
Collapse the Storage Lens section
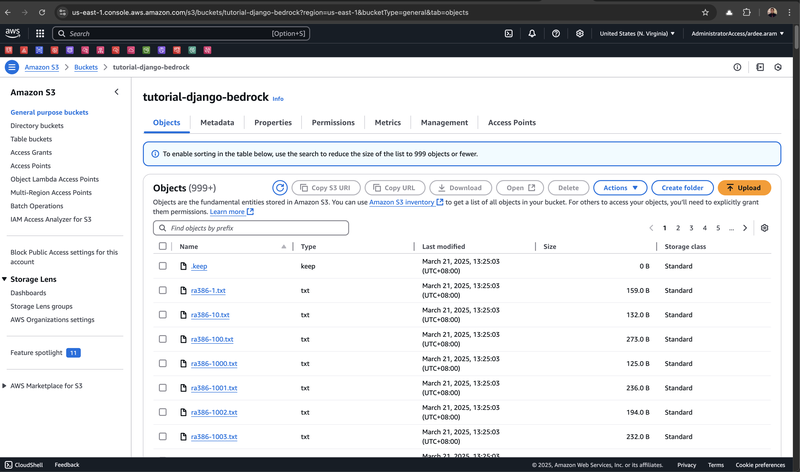coord(5,279)
